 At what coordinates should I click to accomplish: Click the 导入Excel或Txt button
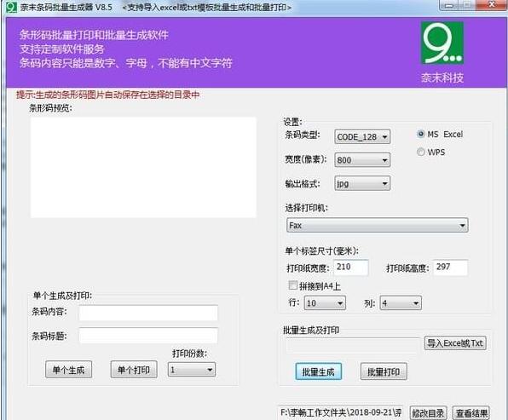click(455, 343)
